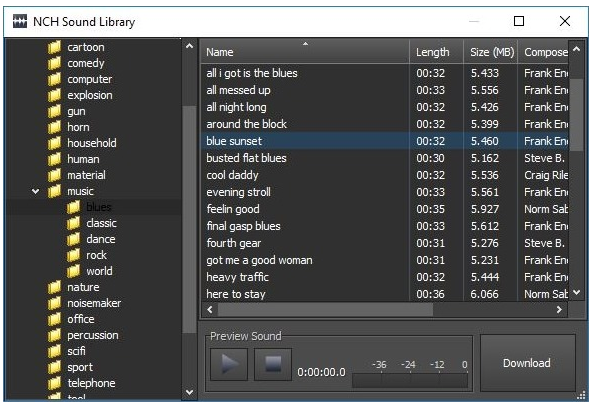
Task: Sort sounds by Length column header
Action: coord(436,52)
